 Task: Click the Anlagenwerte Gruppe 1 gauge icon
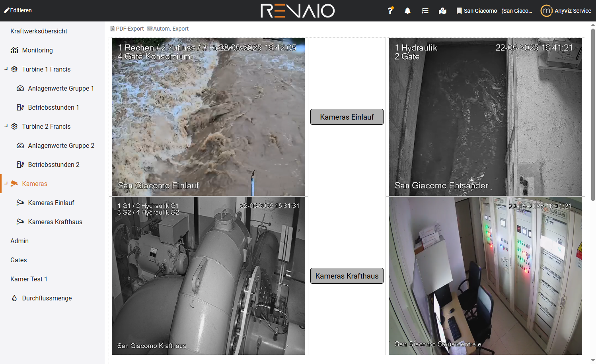[20, 88]
